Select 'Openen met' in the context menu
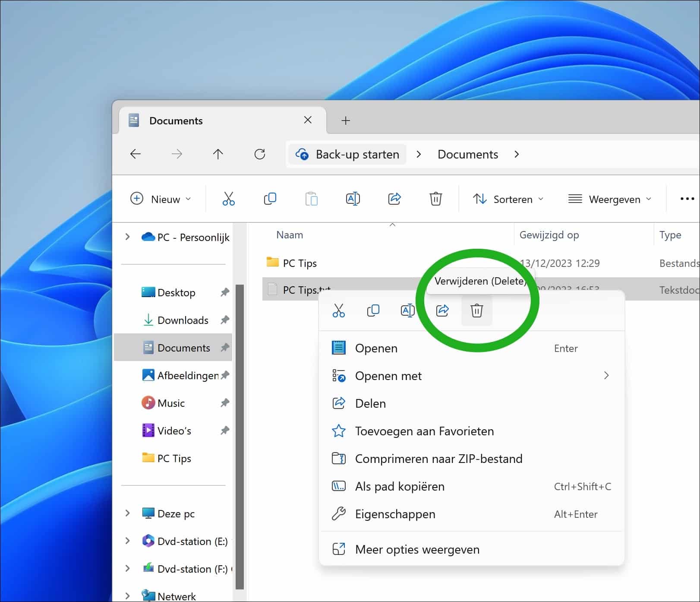The width and height of the screenshot is (700, 602). (388, 376)
